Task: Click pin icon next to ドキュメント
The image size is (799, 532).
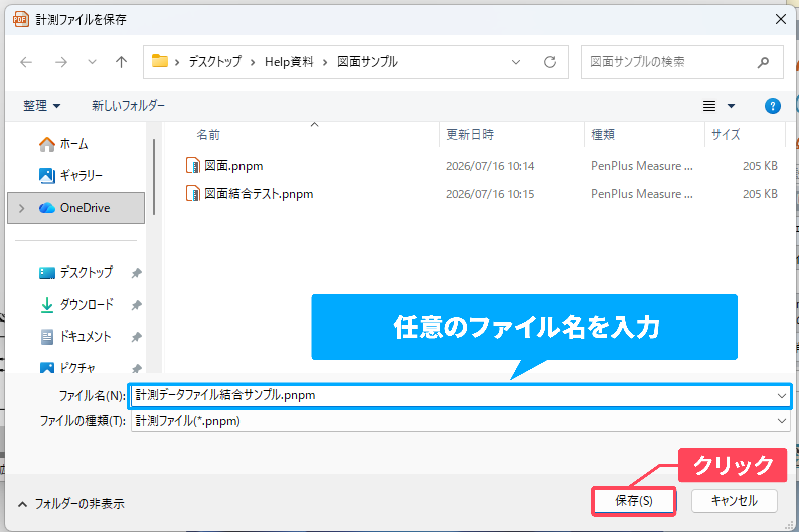Action: tap(137, 337)
